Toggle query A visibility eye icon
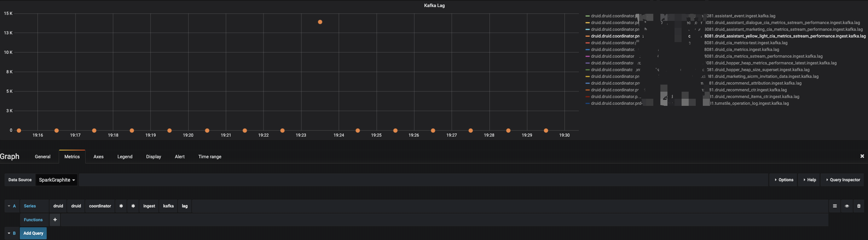The image size is (868, 240). [x=847, y=206]
